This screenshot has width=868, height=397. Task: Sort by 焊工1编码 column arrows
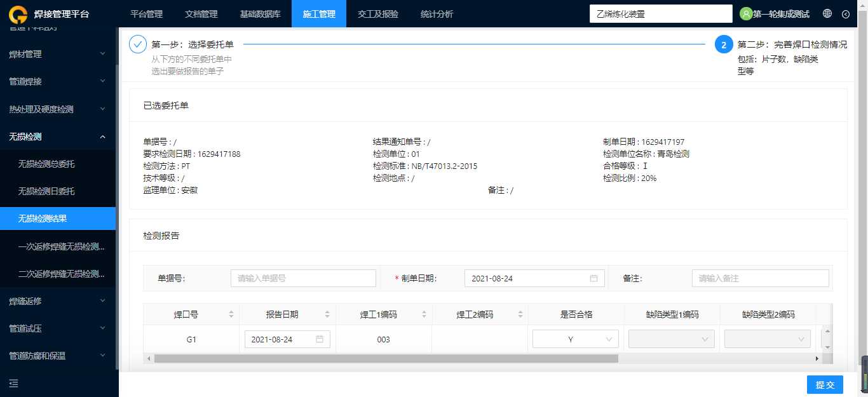pyautogui.click(x=424, y=314)
